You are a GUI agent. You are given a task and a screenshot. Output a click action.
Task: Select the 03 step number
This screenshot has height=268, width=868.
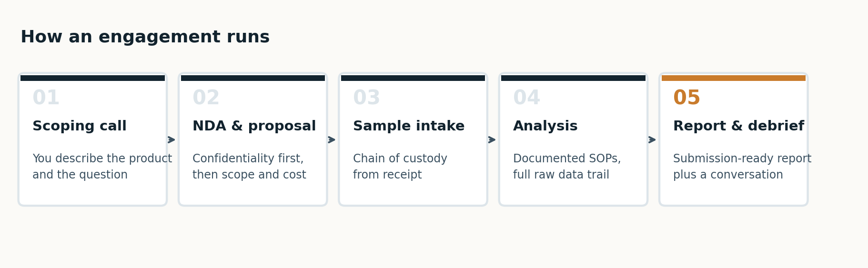(x=366, y=98)
